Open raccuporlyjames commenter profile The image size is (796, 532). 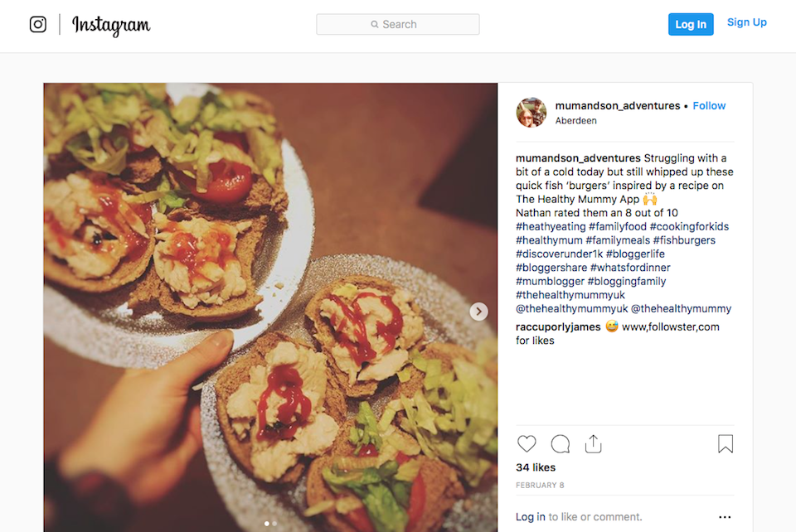(x=557, y=326)
